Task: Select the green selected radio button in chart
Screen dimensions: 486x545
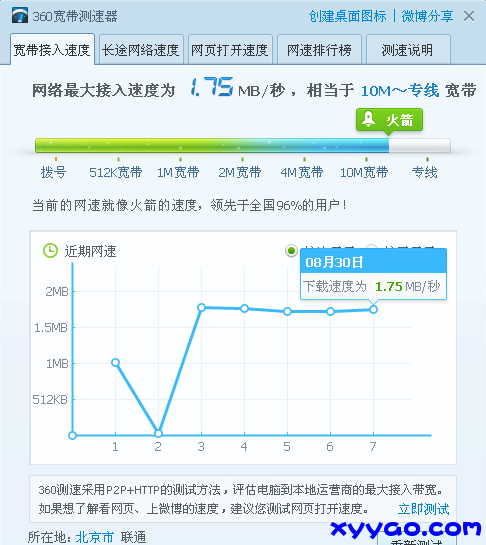Action: (x=291, y=250)
